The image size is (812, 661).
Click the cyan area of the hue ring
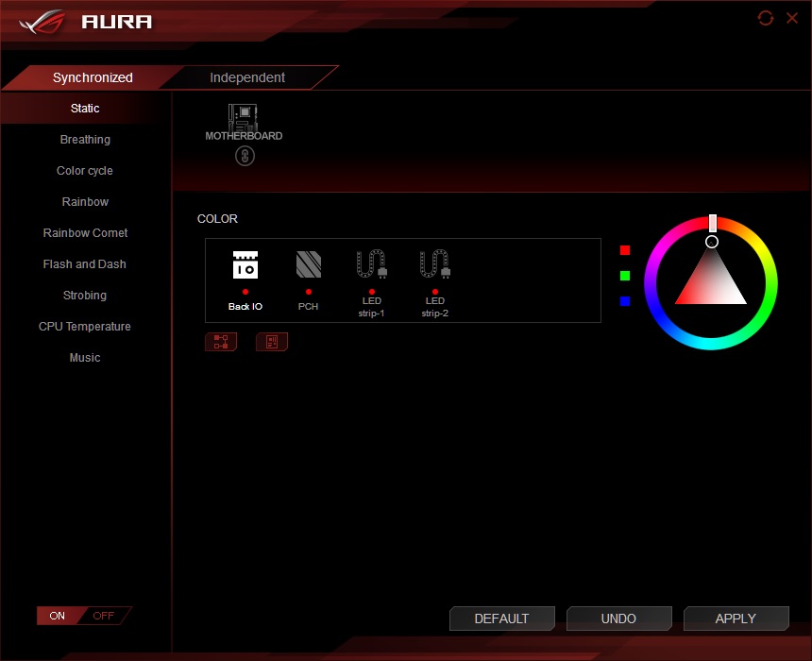[x=711, y=344]
